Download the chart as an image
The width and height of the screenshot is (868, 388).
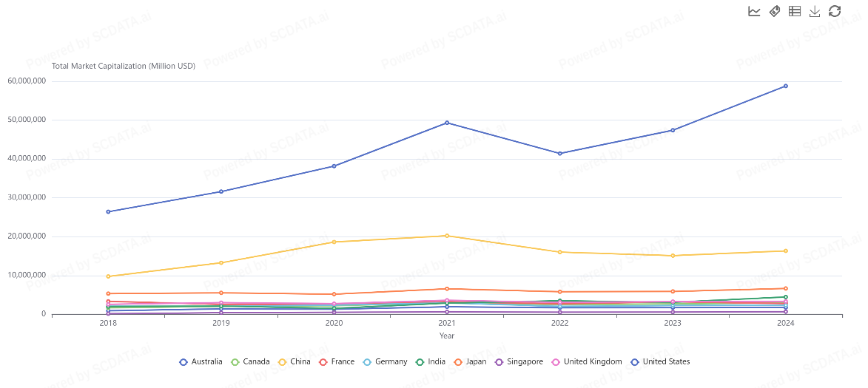(815, 11)
